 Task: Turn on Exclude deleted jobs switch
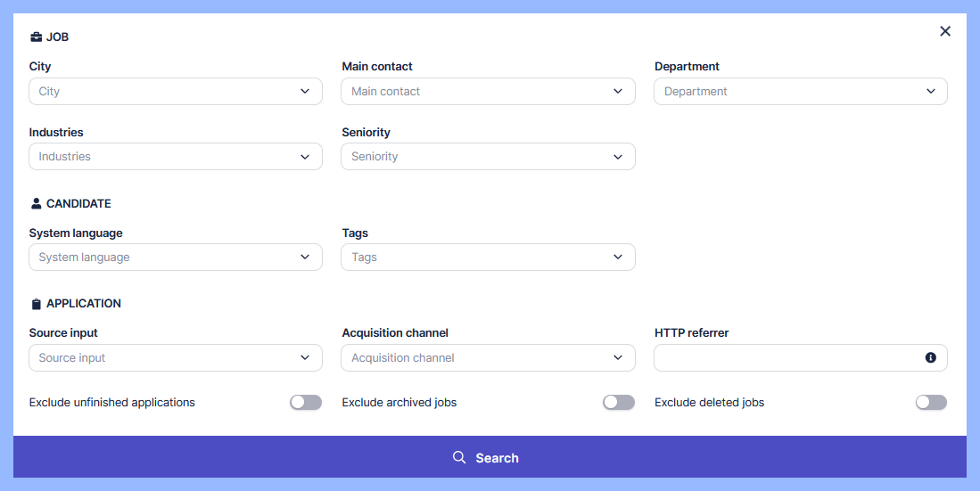[x=931, y=403]
